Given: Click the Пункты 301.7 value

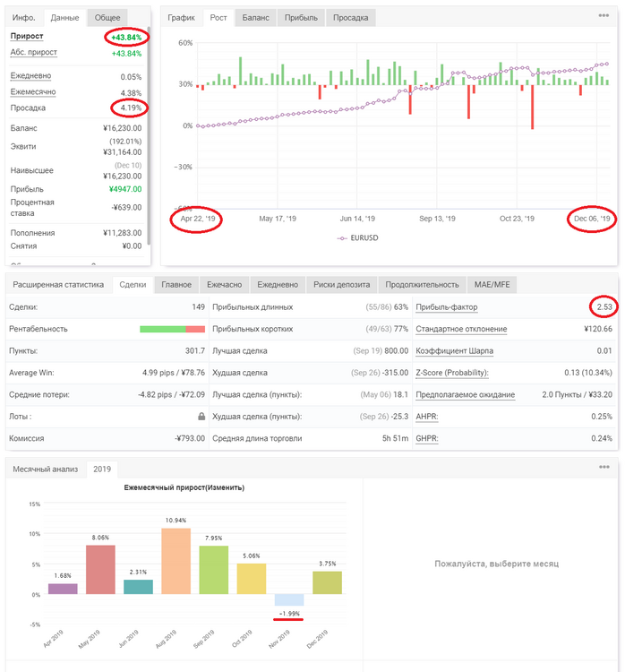Looking at the screenshot, I should click(x=195, y=351).
